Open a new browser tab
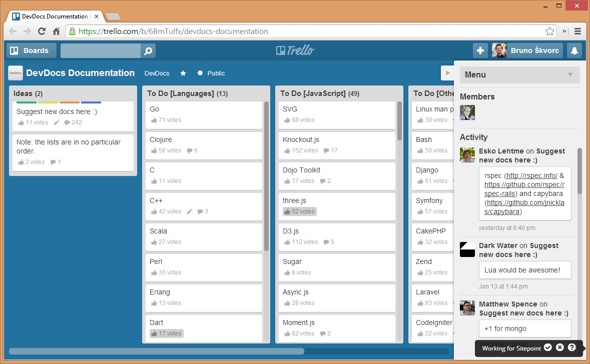 pyautogui.click(x=113, y=16)
